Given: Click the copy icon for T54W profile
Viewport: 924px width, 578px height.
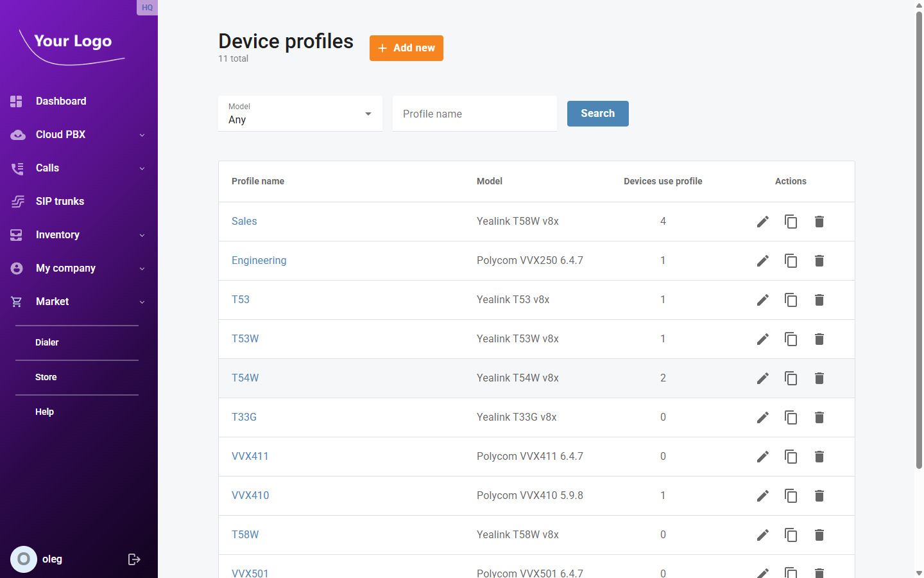Looking at the screenshot, I should tap(791, 378).
